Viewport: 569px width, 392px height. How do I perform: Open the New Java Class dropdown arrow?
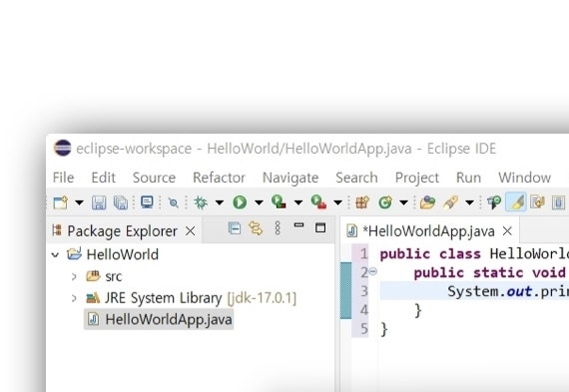click(x=403, y=202)
